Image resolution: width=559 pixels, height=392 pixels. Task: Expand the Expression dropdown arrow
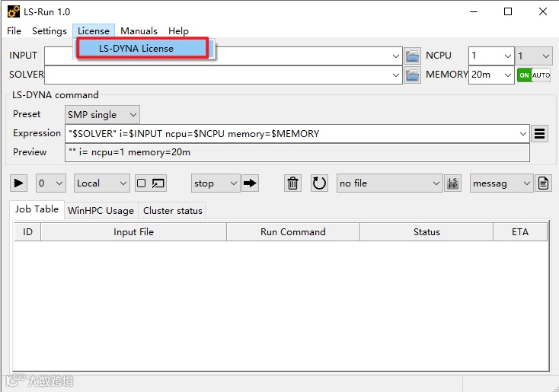pyautogui.click(x=522, y=134)
